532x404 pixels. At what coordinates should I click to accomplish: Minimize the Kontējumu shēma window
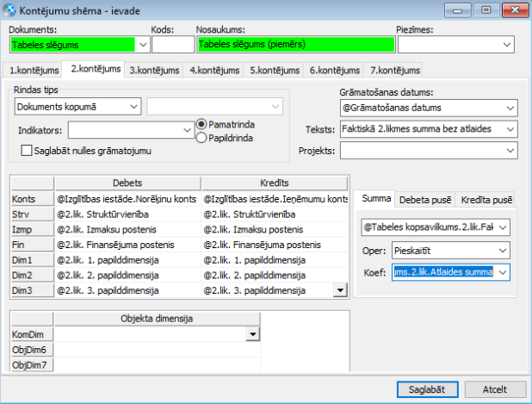457,10
